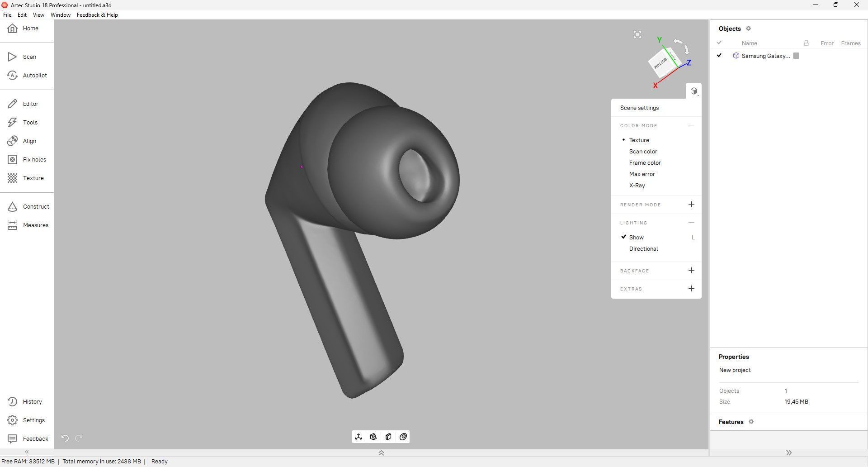Open the Settings panel in sidebar
Viewport: 868px width, 467px height.
click(x=27, y=420)
